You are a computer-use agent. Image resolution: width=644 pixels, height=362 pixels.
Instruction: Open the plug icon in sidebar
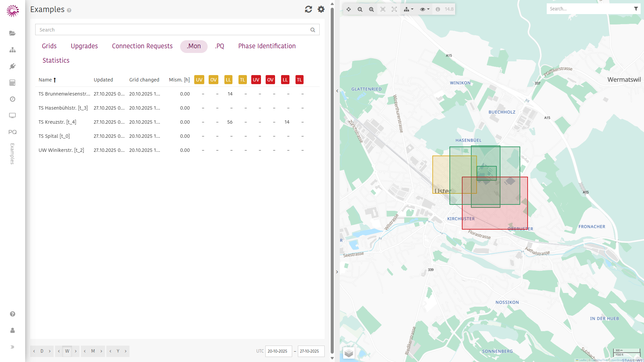point(12,66)
